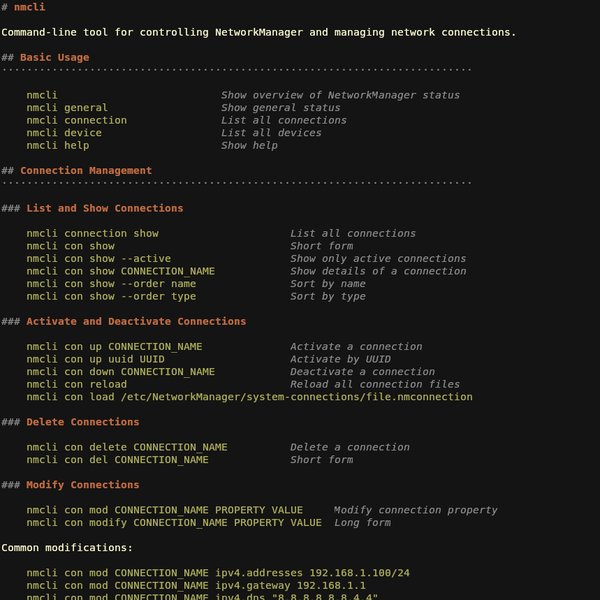Place cursor on 'nmcli con show --active'
The image size is (600, 600).
(x=98, y=258)
